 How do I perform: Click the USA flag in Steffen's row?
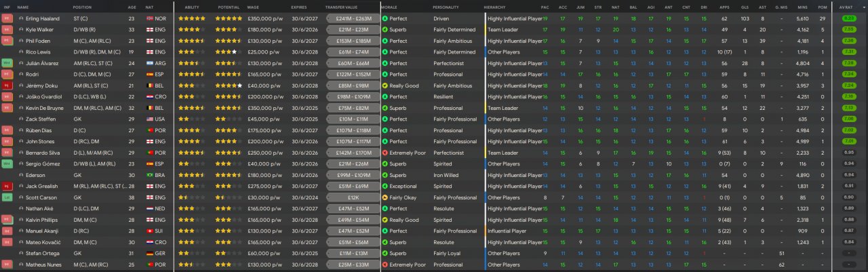[x=150, y=119]
